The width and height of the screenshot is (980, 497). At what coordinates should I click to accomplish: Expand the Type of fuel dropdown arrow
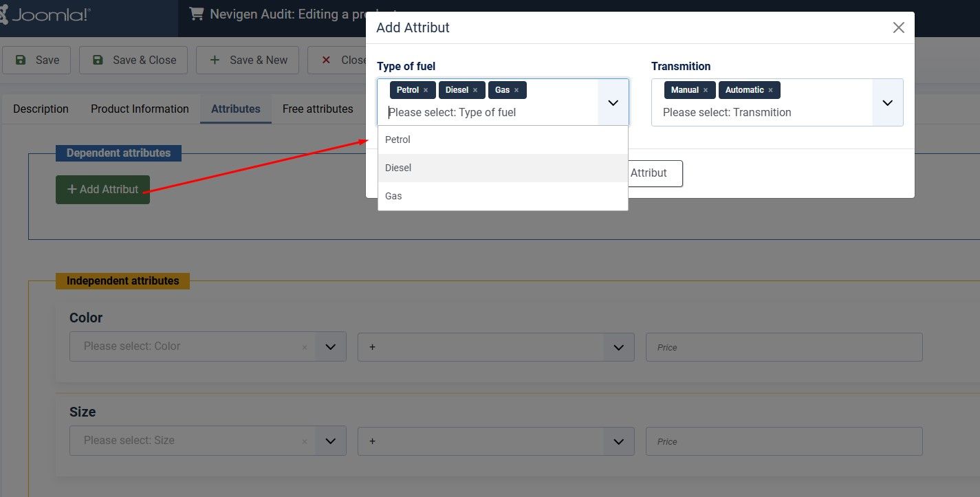coord(613,102)
